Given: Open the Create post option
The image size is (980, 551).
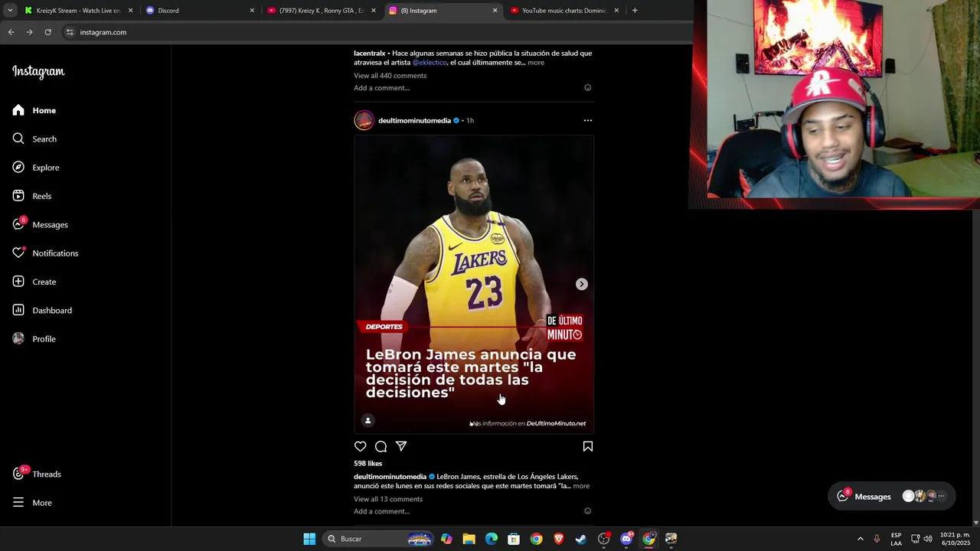Looking at the screenshot, I should pos(34,282).
